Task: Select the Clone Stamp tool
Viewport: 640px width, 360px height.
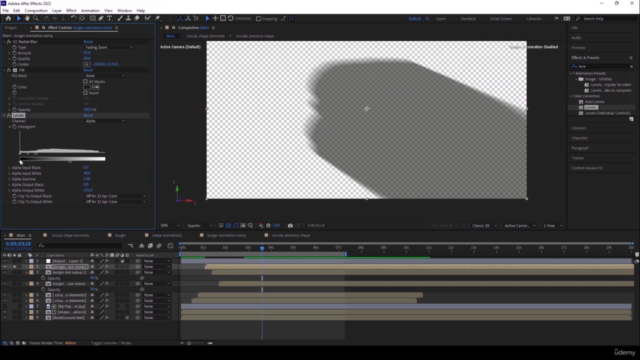Action: point(128,18)
